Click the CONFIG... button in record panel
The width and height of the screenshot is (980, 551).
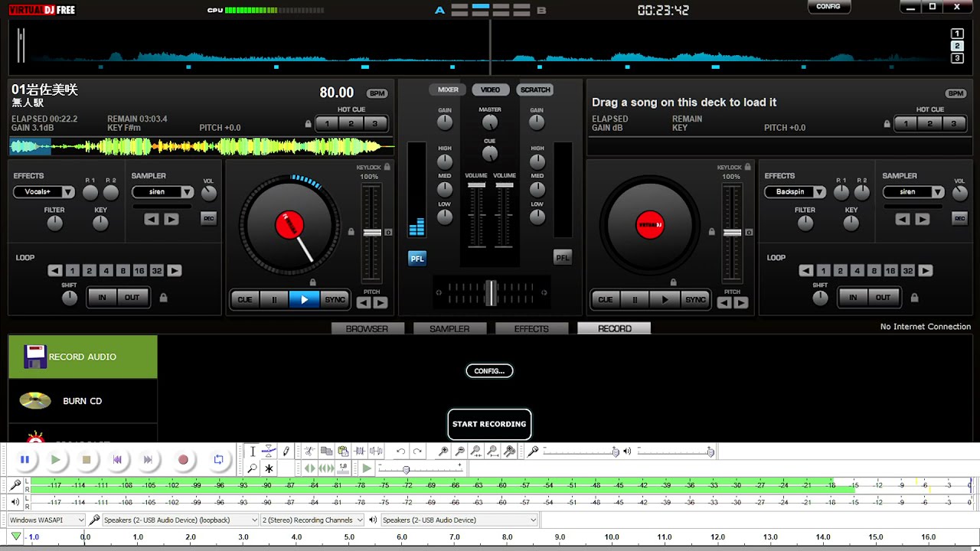pyautogui.click(x=489, y=371)
